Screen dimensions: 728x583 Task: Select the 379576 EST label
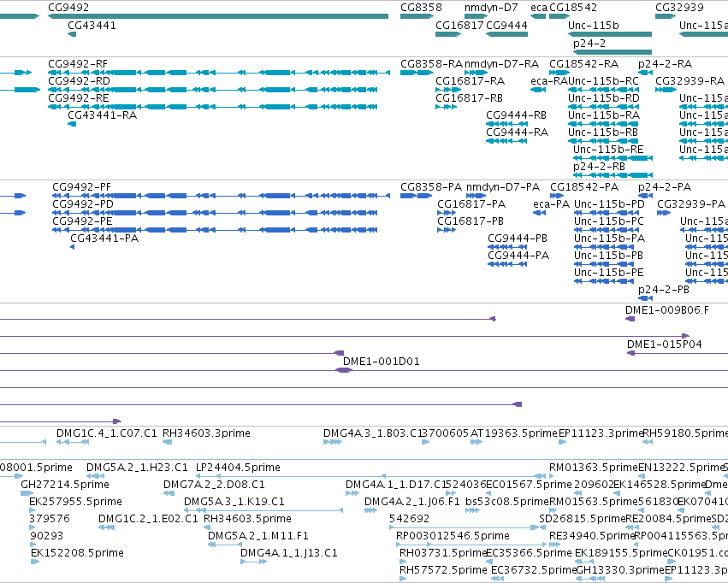[x=50, y=519]
